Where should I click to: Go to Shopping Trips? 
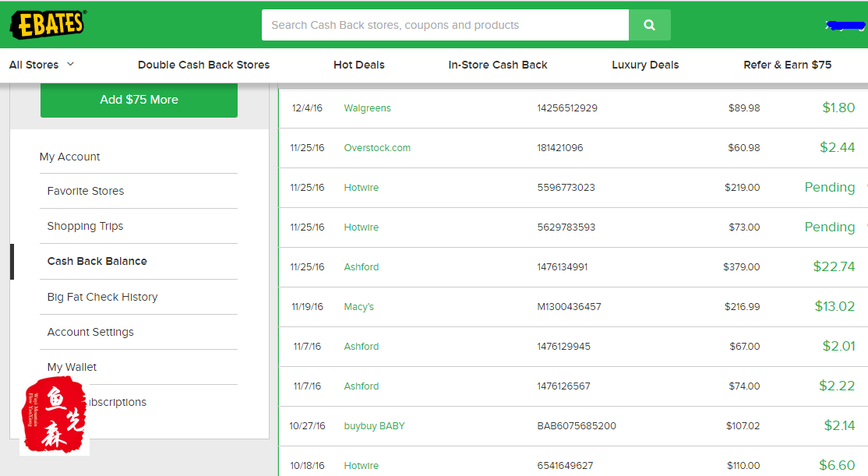point(85,227)
